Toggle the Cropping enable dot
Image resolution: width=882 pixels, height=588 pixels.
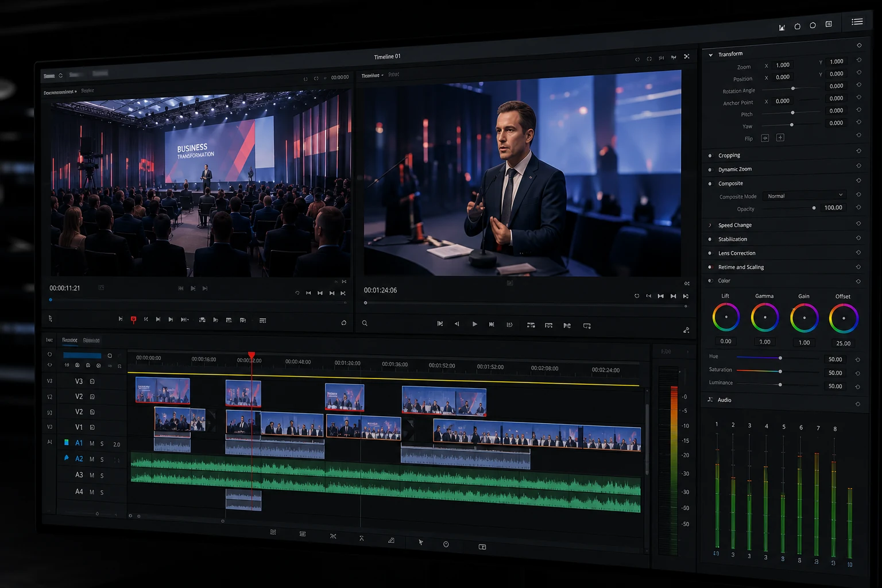coord(710,156)
